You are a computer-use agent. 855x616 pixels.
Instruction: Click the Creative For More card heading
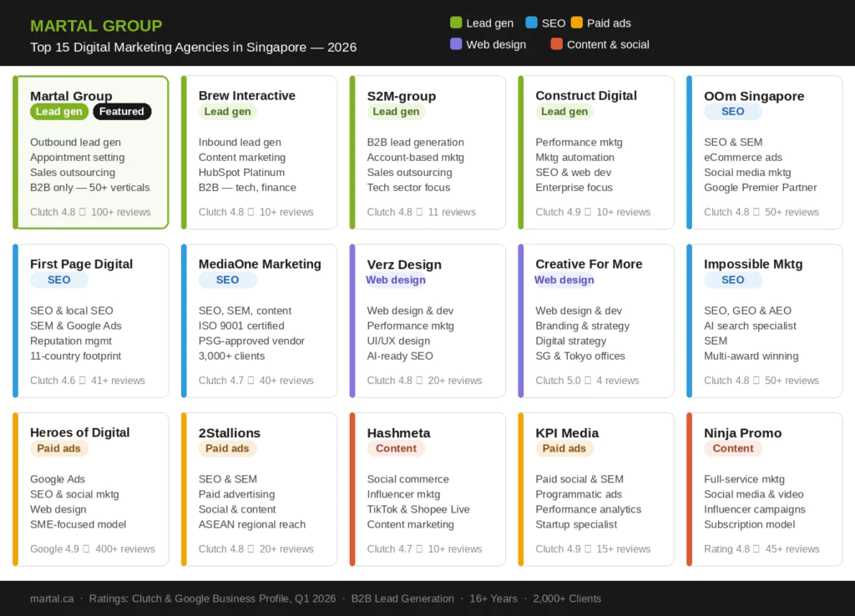tap(589, 264)
